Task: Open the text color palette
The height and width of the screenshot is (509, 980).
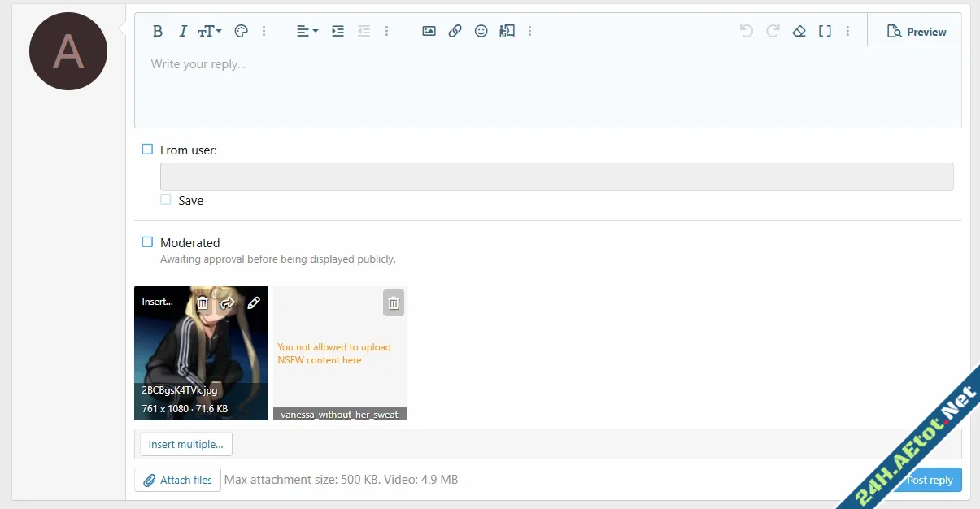Action: click(x=241, y=31)
